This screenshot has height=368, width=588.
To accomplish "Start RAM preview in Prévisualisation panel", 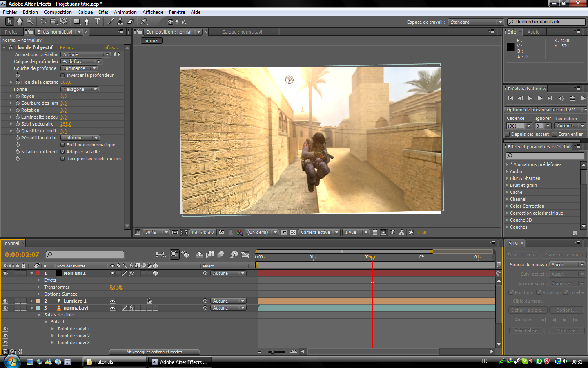I will click(582, 98).
